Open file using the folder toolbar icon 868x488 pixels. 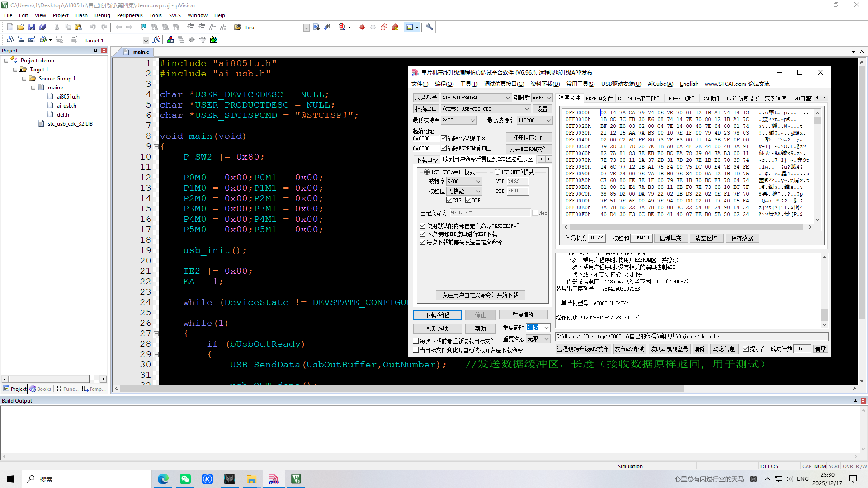point(21,28)
